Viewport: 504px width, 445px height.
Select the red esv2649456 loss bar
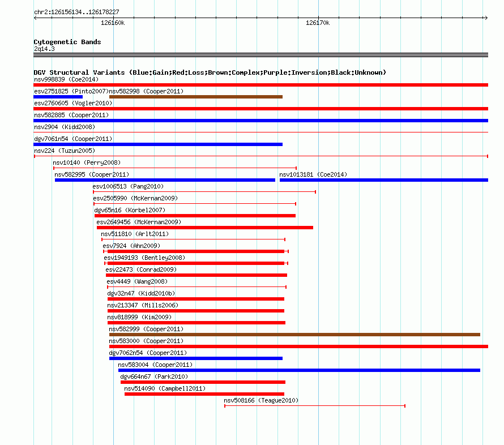click(x=205, y=228)
